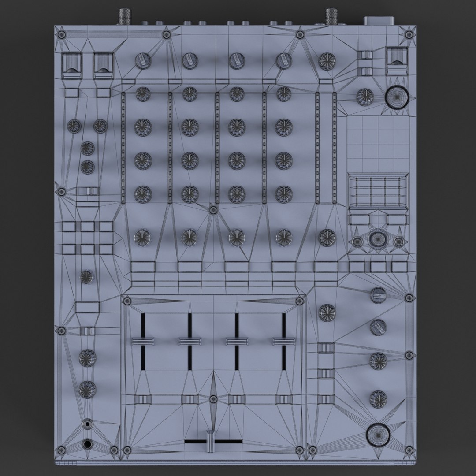This screenshot has width=476, height=476.
Task: Click the large round knob in the upper-right corner
Action: point(397,97)
